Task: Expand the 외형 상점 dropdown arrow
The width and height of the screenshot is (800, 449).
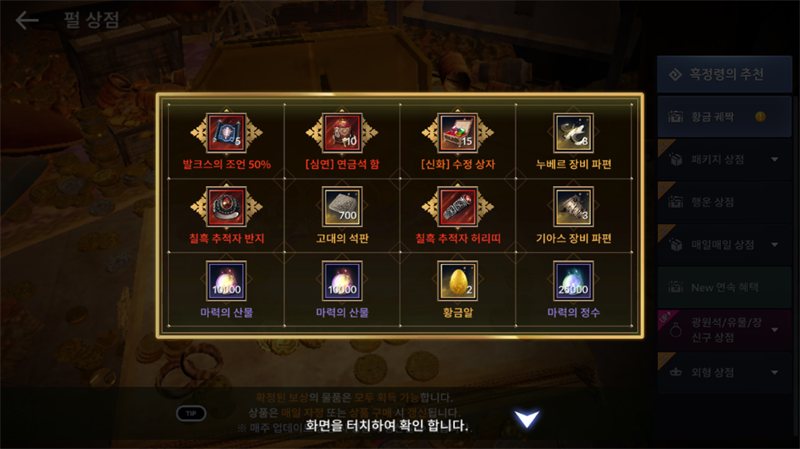Action: [774, 372]
